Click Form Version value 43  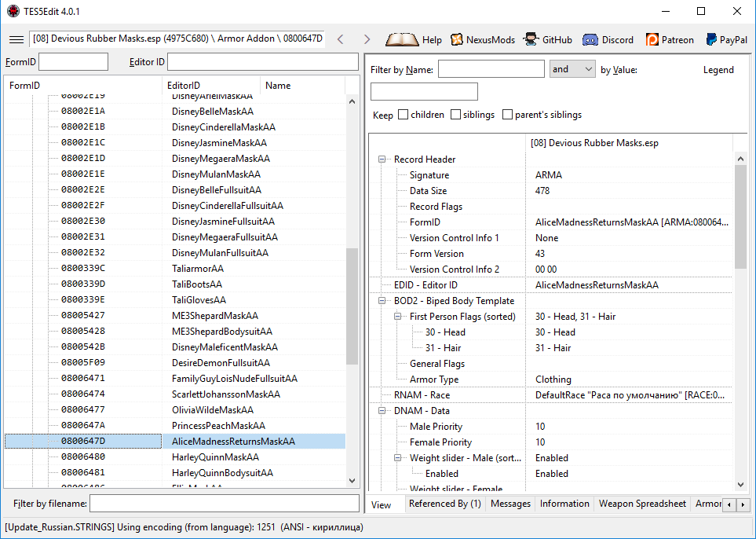(540, 254)
